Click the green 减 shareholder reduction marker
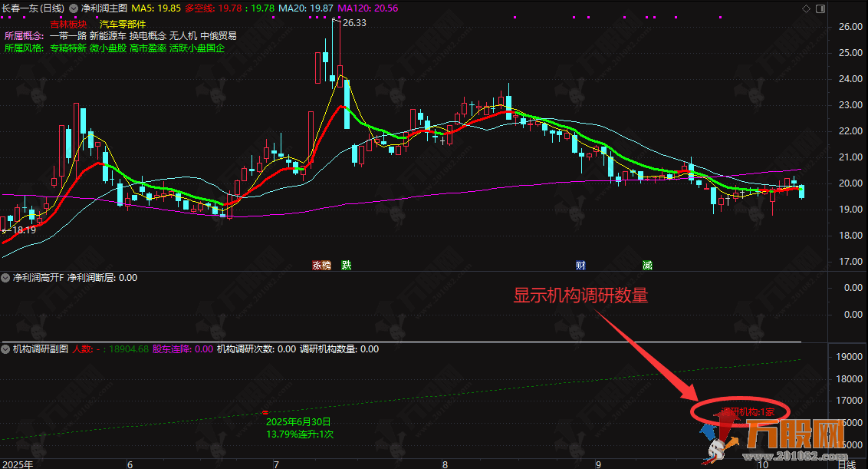 647,265
